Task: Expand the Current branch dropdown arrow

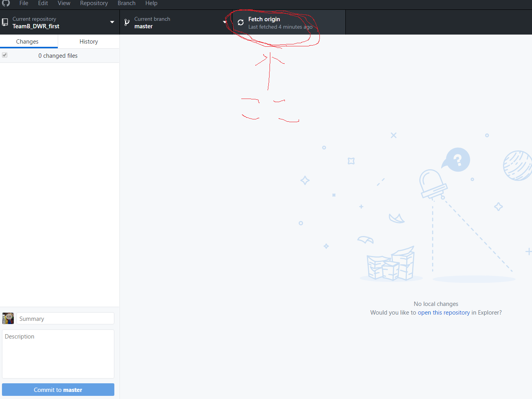Action: (225, 22)
